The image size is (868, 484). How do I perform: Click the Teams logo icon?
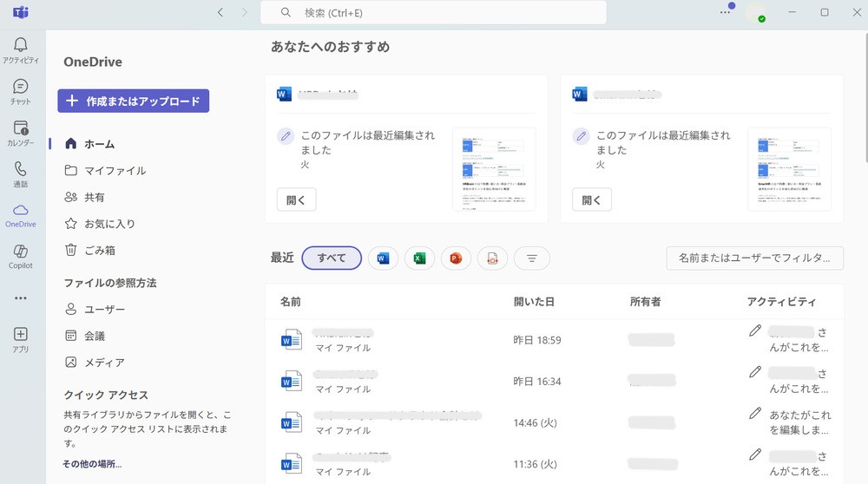(21, 12)
